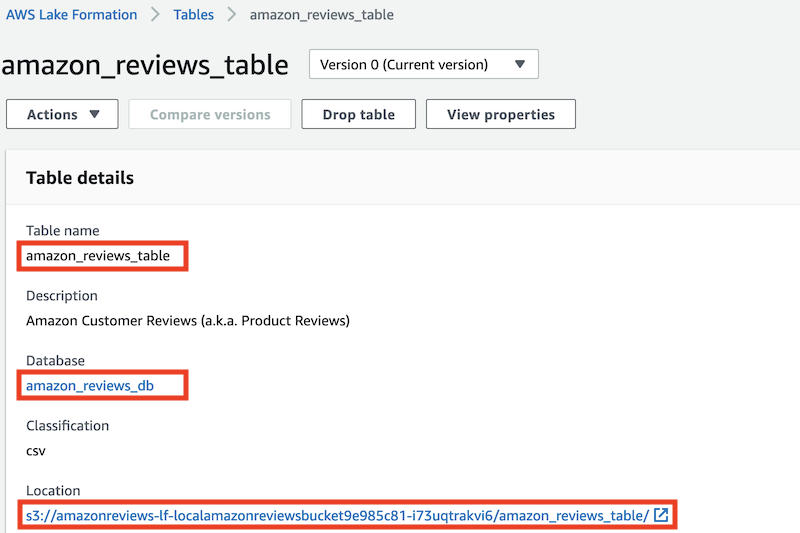Open View properties button

(x=501, y=114)
